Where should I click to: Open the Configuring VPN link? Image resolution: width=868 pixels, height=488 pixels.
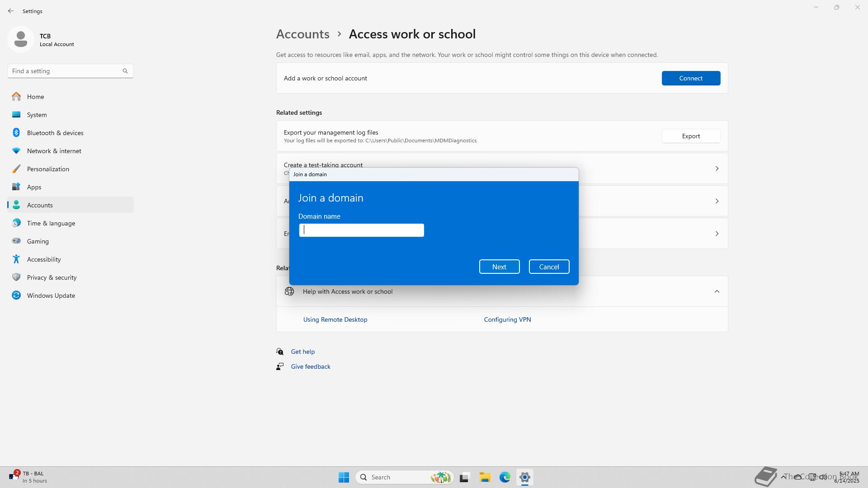(x=507, y=319)
